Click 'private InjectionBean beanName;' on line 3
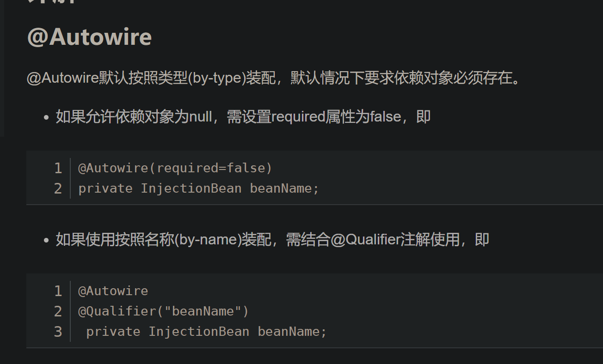The width and height of the screenshot is (603, 364). [x=207, y=332]
